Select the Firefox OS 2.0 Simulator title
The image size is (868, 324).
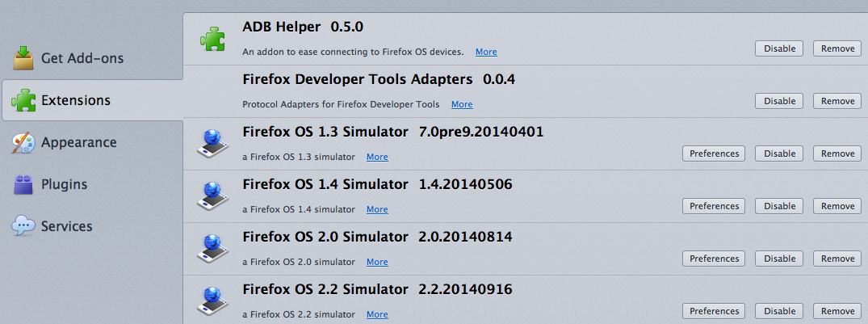point(325,237)
